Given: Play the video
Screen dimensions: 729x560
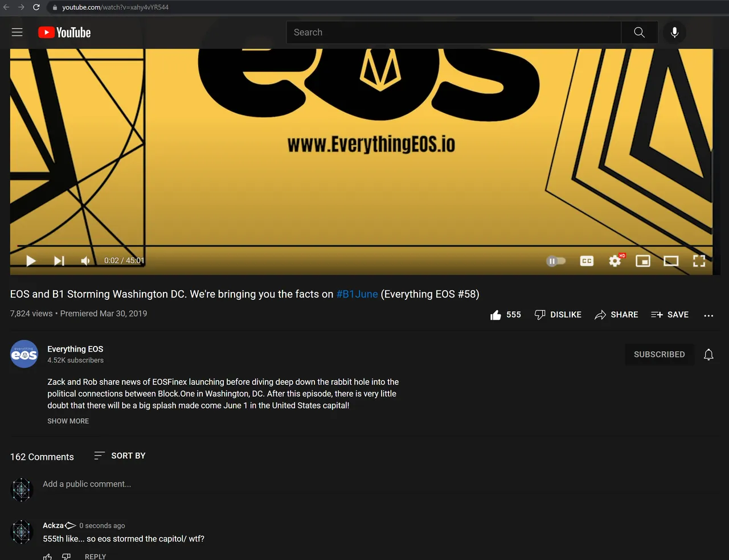Looking at the screenshot, I should (31, 261).
